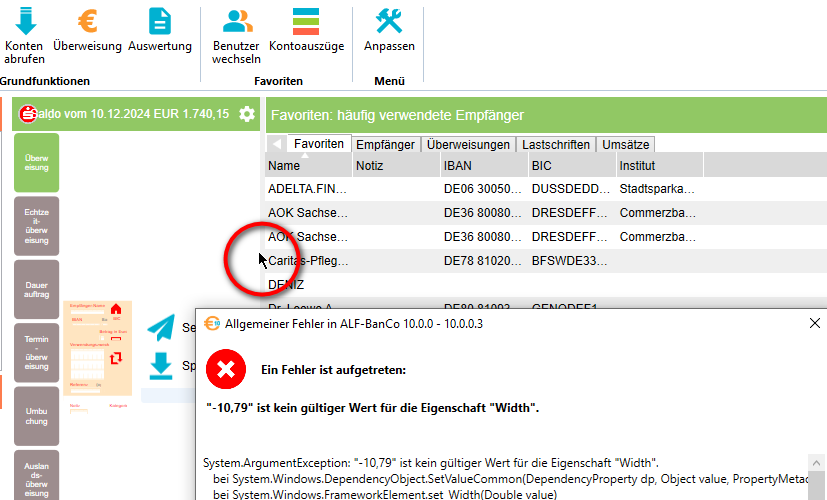Select the Dauerauftrag sidebar button
Image resolution: width=827 pixels, height=500 pixels.
(36, 290)
